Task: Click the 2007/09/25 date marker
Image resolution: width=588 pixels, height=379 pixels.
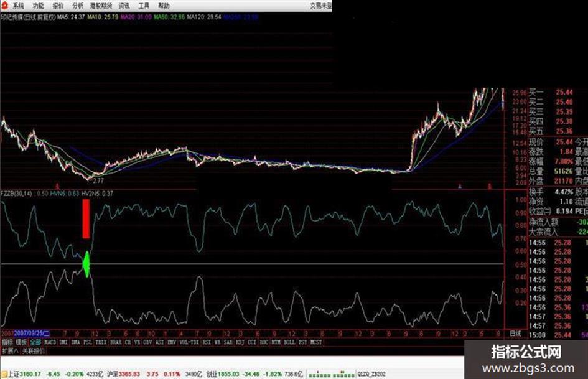Action: 32,333
